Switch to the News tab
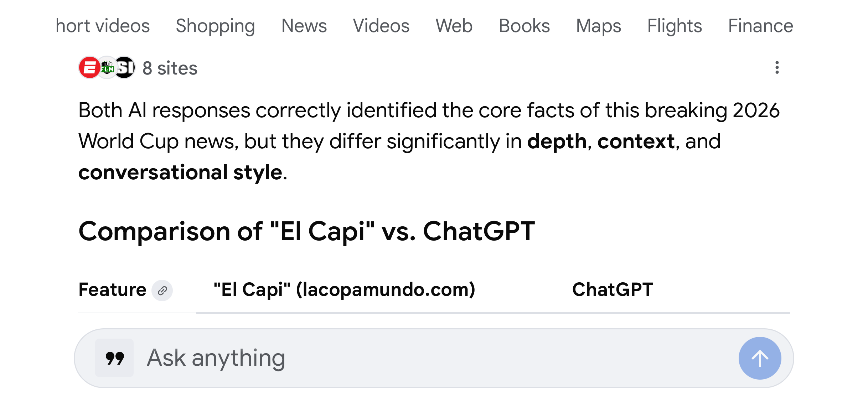This screenshot has width=868, height=401. tap(304, 26)
